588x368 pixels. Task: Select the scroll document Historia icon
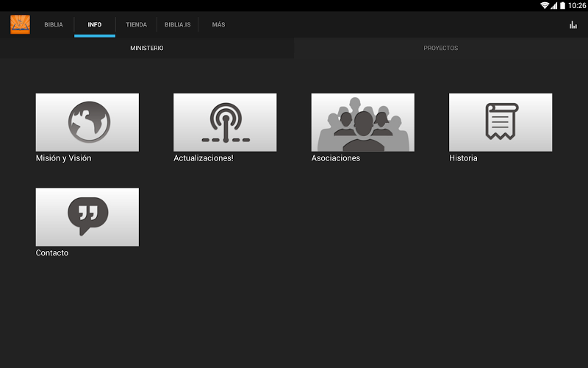pos(501,122)
